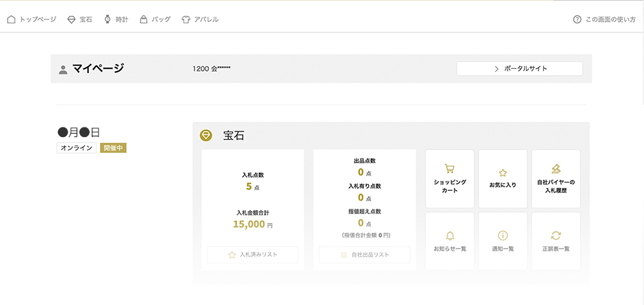The width and height of the screenshot is (644, 305).
Task: Click the gold gem icon beside 宝石 heading
Action: [x=205, y=136]
